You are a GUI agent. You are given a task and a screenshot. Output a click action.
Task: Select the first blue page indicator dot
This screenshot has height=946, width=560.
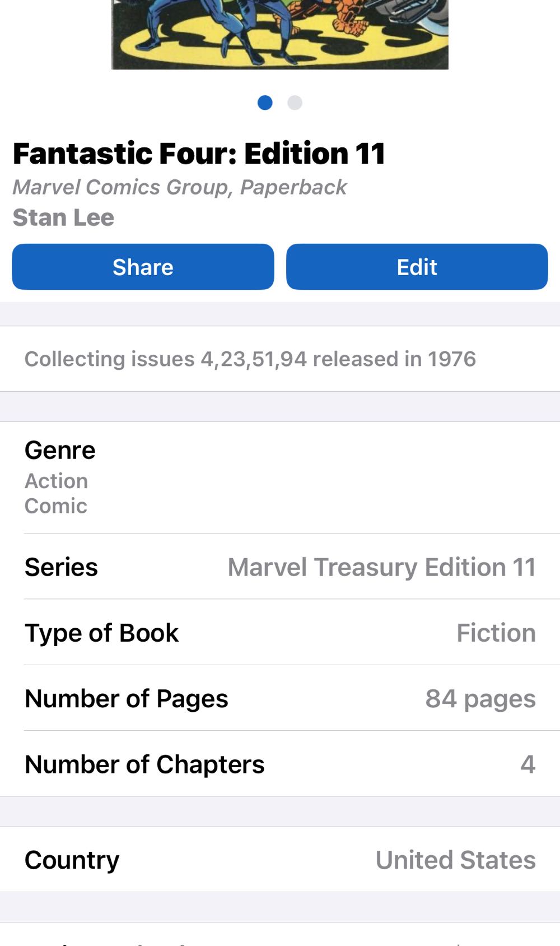point(265,103)
